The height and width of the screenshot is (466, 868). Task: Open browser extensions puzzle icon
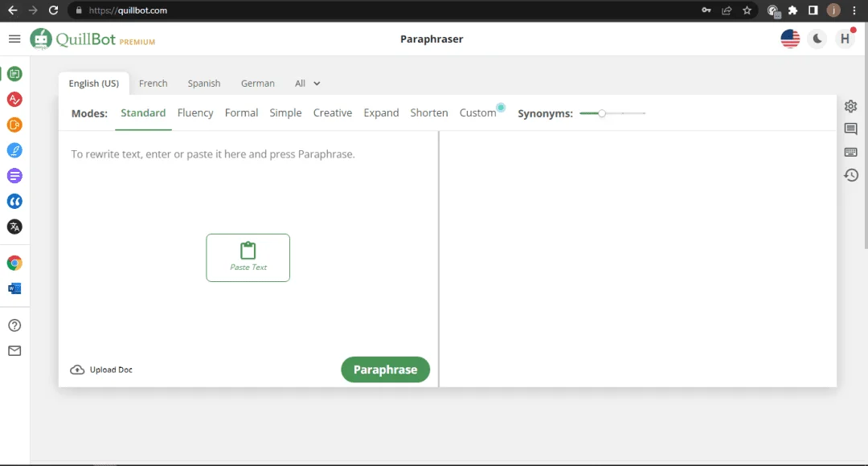point(792,10)
